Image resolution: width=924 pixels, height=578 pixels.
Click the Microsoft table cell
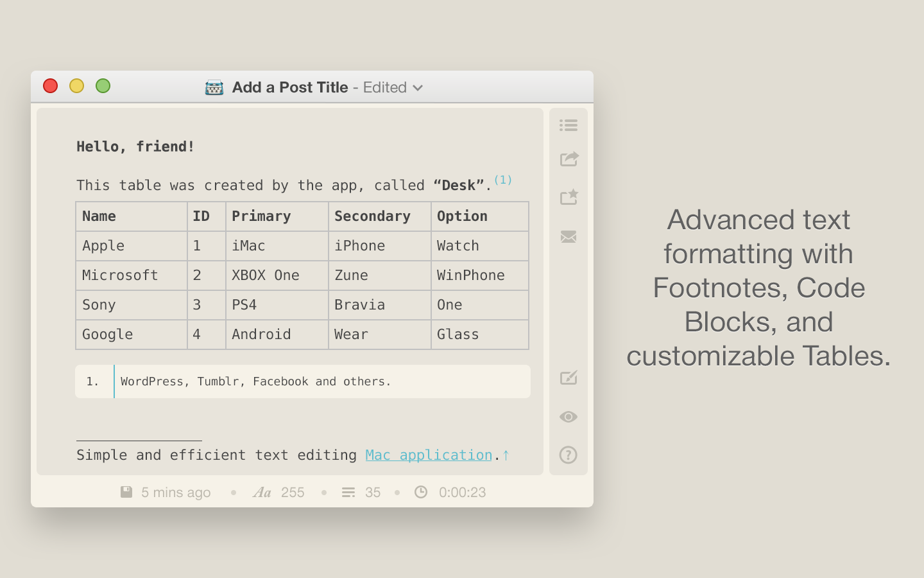[x=132, y=276]
